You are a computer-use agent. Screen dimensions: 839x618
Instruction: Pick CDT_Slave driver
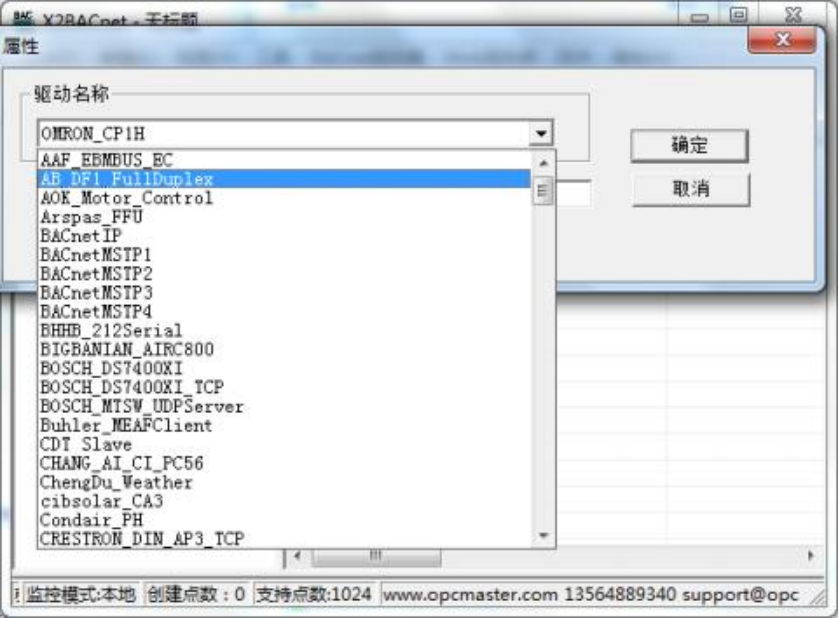point(284,444)
